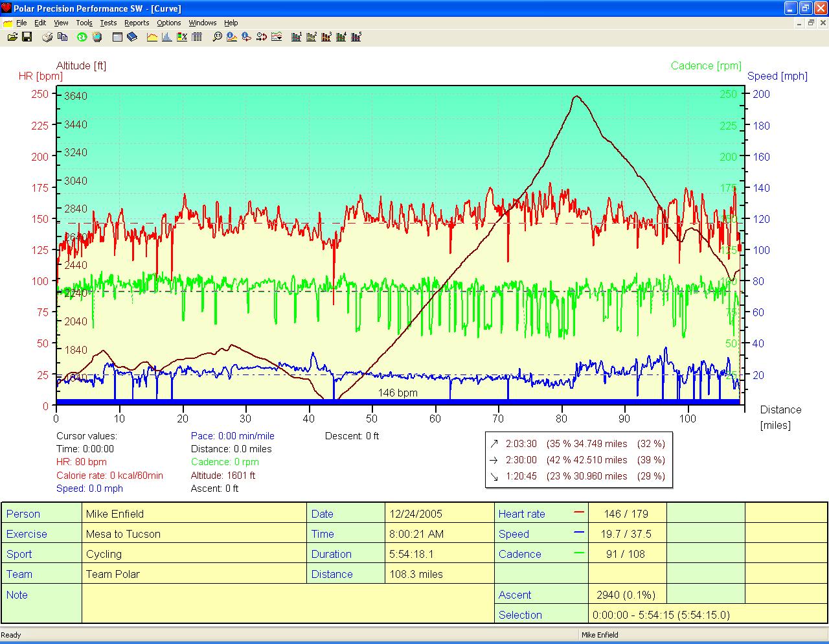This screenshot has width=829, height=644.
Task: Open the File menu
Action: click(21, 23)
